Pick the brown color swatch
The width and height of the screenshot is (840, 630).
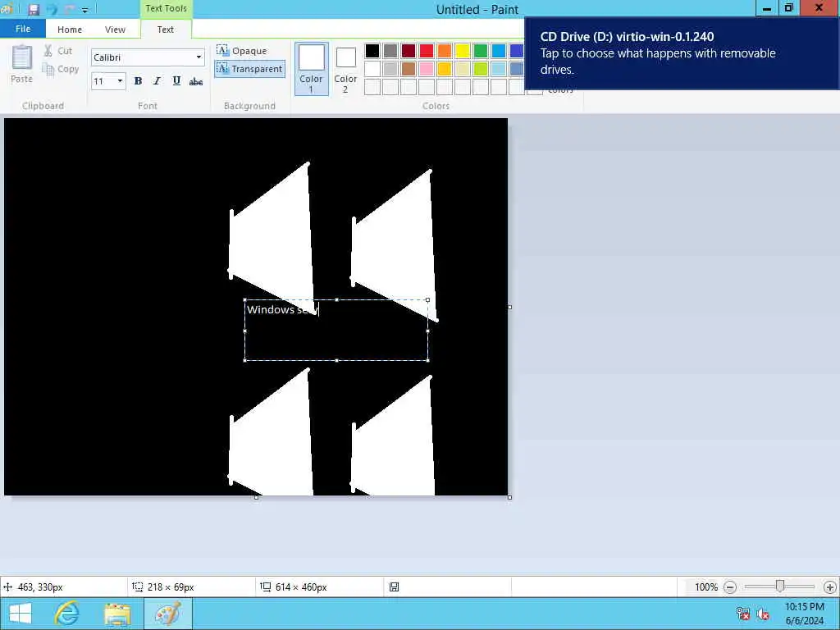point(409,69)
